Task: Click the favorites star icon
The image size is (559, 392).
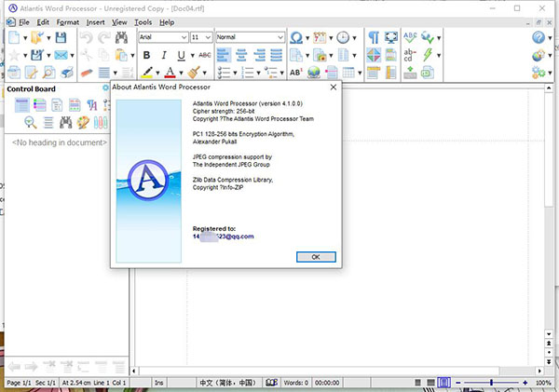Action: (x=14, y=55)
